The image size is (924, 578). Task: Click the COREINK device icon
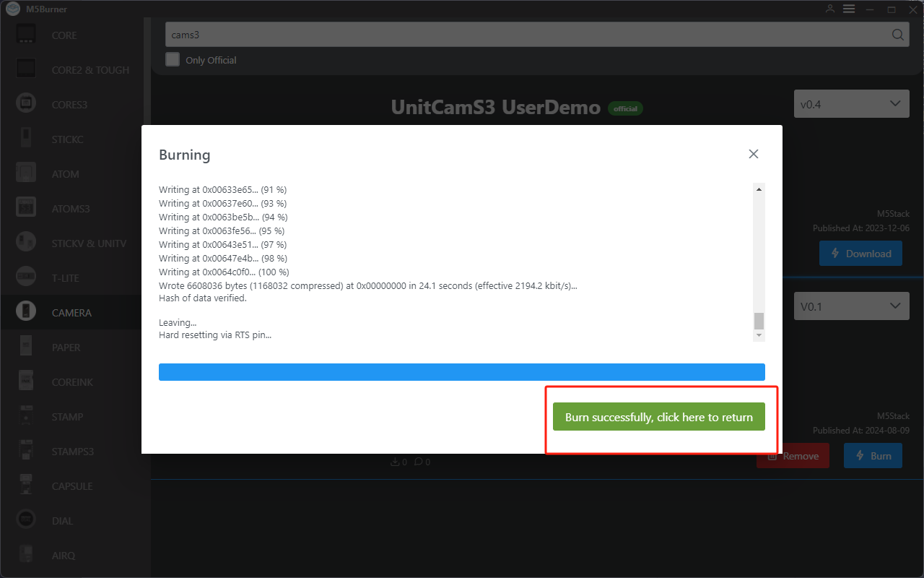click(x=26, y=381)
